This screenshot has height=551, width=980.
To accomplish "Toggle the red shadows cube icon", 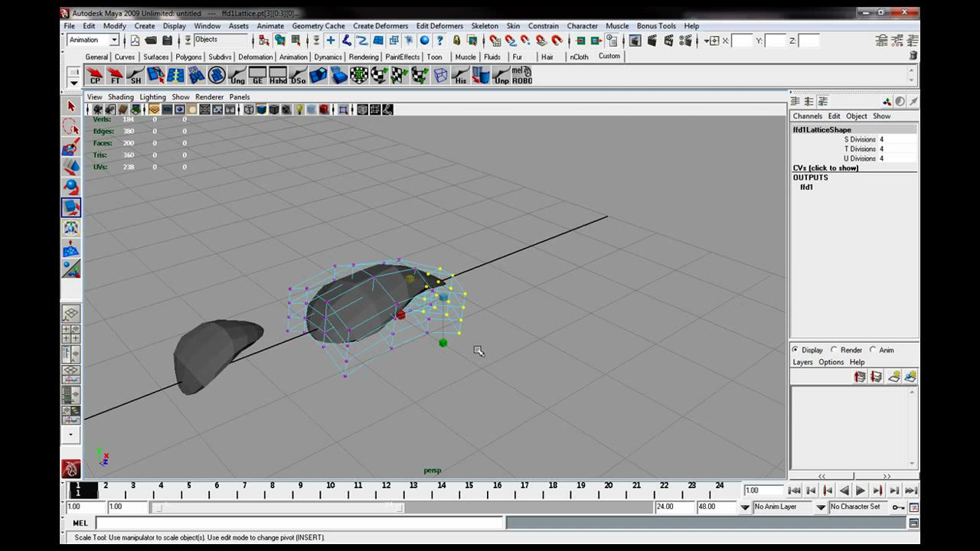I will 324,109.
